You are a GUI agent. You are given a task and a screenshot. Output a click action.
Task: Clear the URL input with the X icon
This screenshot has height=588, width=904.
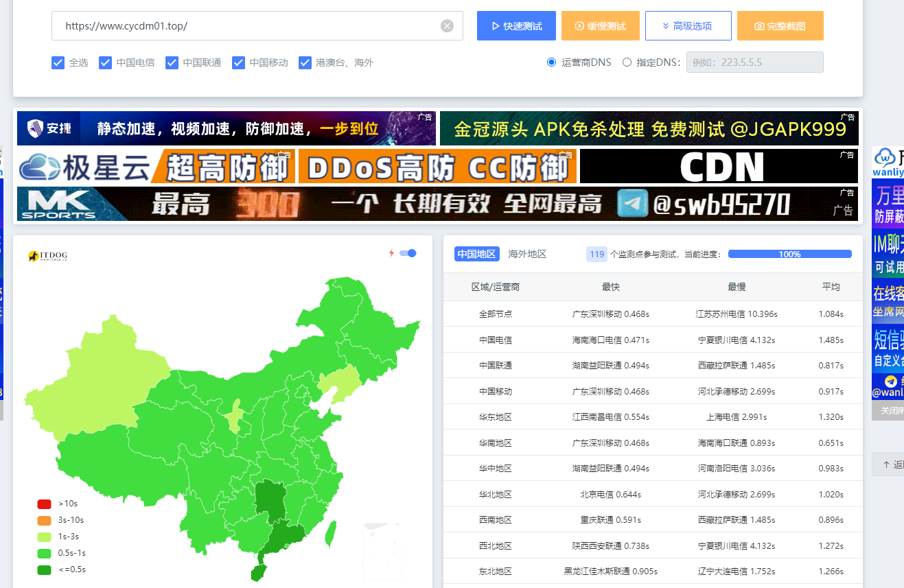447,26
